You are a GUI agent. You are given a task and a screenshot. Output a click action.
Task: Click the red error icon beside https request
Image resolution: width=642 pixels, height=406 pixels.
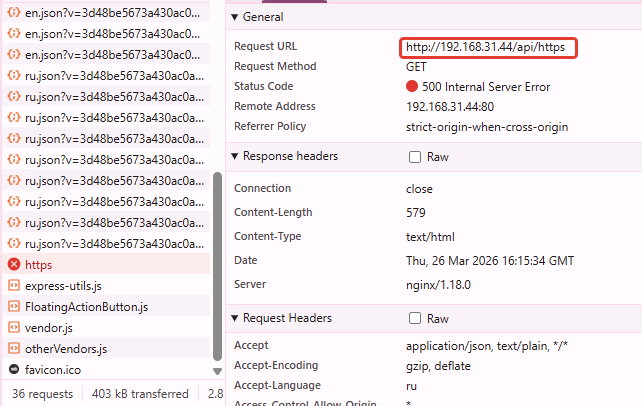click(x=14, y=265)
